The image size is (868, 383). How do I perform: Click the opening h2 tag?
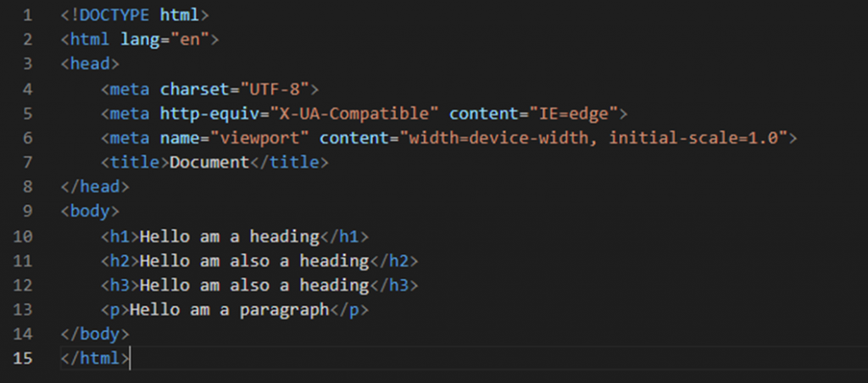[120, 261]
